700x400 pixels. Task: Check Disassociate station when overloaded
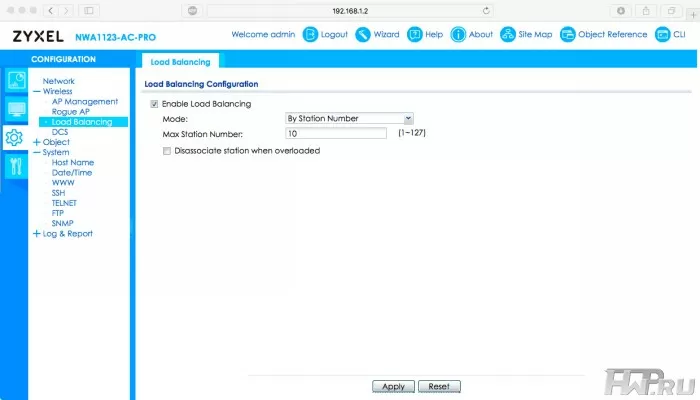167,151
